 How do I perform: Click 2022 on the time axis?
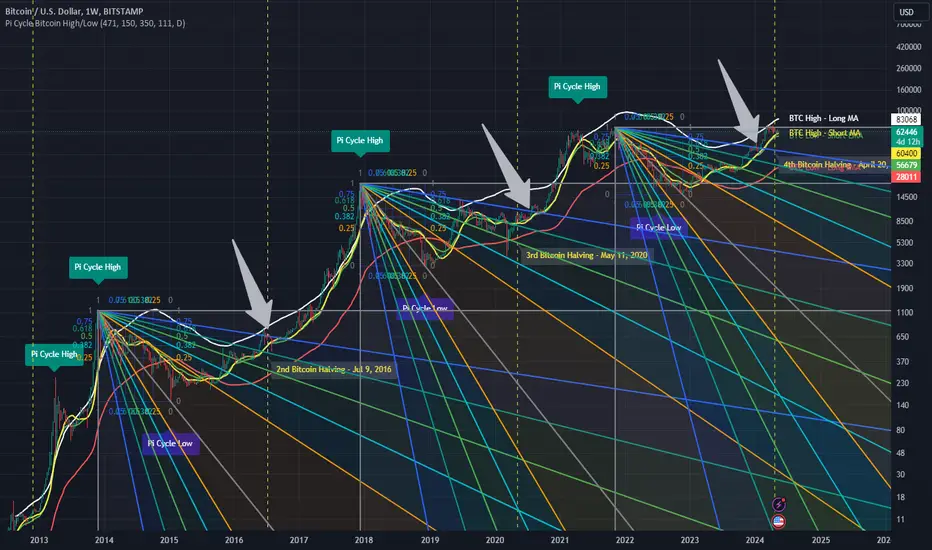pos(625,540)
